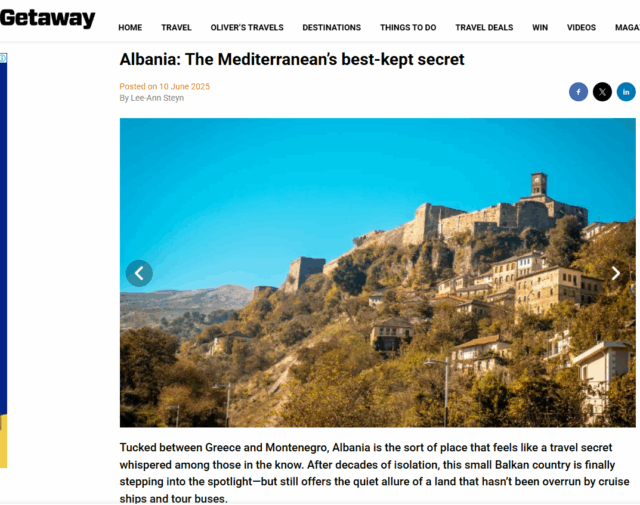This screenshot has width=640, height=505.
Task: Go to the WIN page
Action: coord(540,27)
